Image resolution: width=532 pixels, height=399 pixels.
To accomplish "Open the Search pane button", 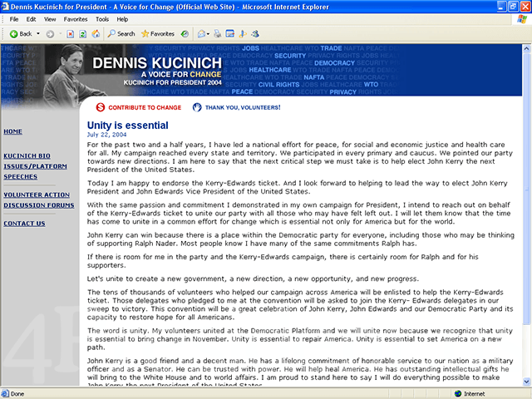I will 121,34.
